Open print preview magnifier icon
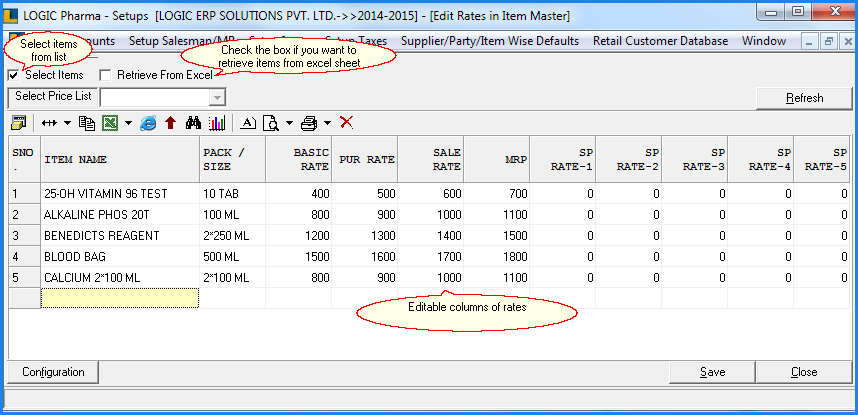The image size is (858, 415). [x=271, y=123]
